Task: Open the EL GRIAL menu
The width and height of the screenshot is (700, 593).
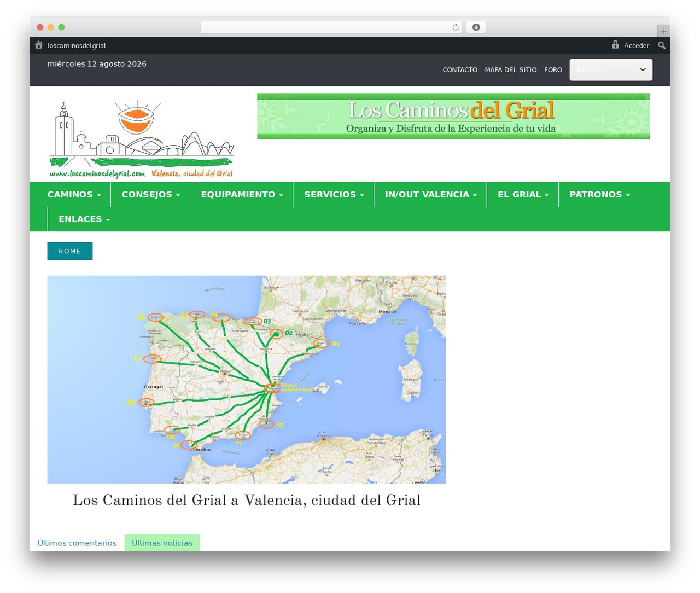Action: [523, 194]
